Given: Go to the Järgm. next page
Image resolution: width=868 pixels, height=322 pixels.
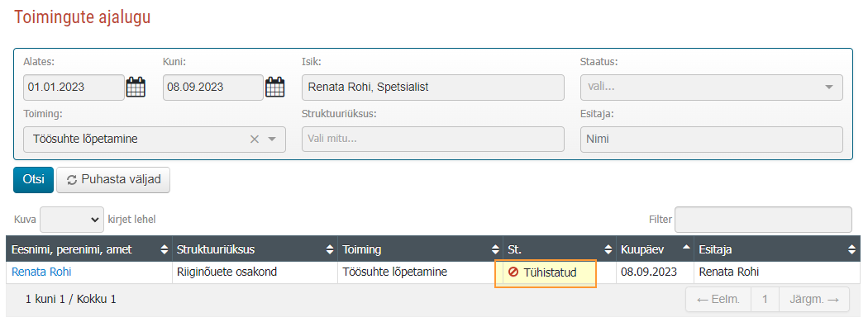Looking at the screenshot, I should (x=813, y=300).
